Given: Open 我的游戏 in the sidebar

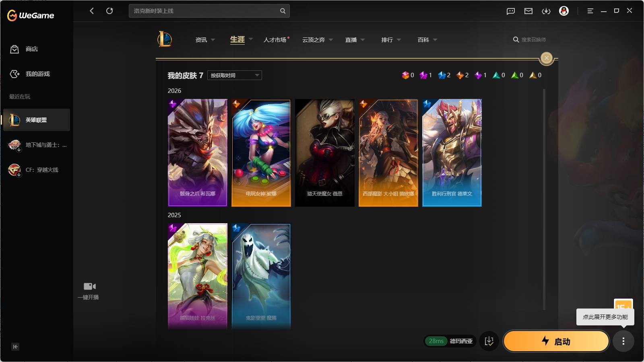Looking at the screenshot, I should [30, 74].
